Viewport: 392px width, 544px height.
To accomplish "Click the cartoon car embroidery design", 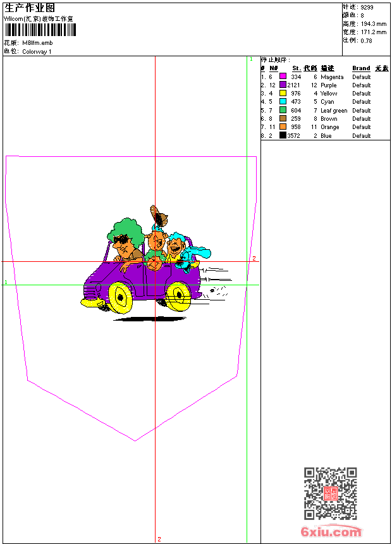I will coord(156,264).
